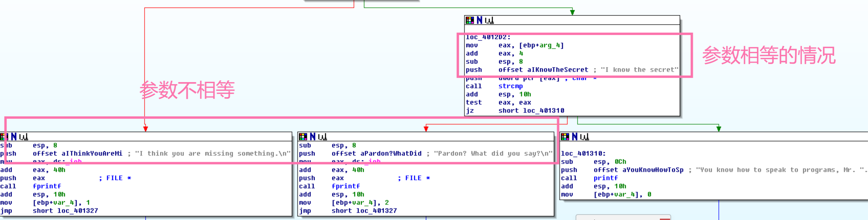Click the N rename icon on the loc_401310 node

pyautogui.click(x=575, y=137)
